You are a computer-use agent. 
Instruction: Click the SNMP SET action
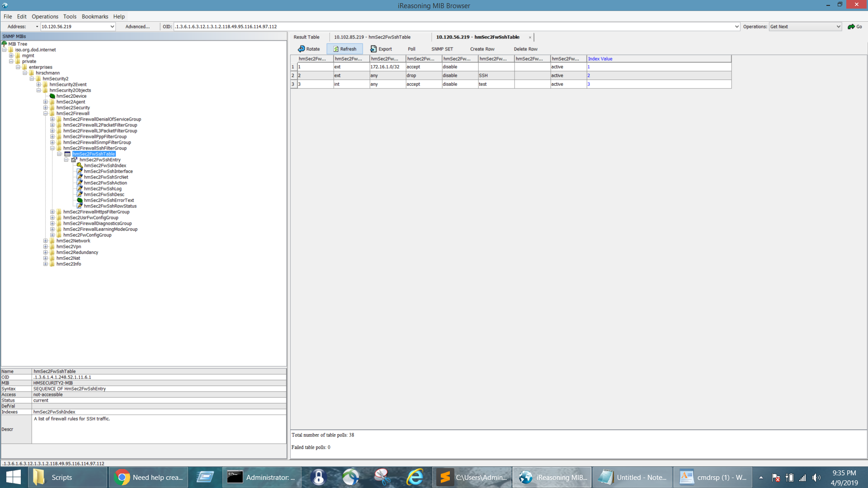point(442,48)
